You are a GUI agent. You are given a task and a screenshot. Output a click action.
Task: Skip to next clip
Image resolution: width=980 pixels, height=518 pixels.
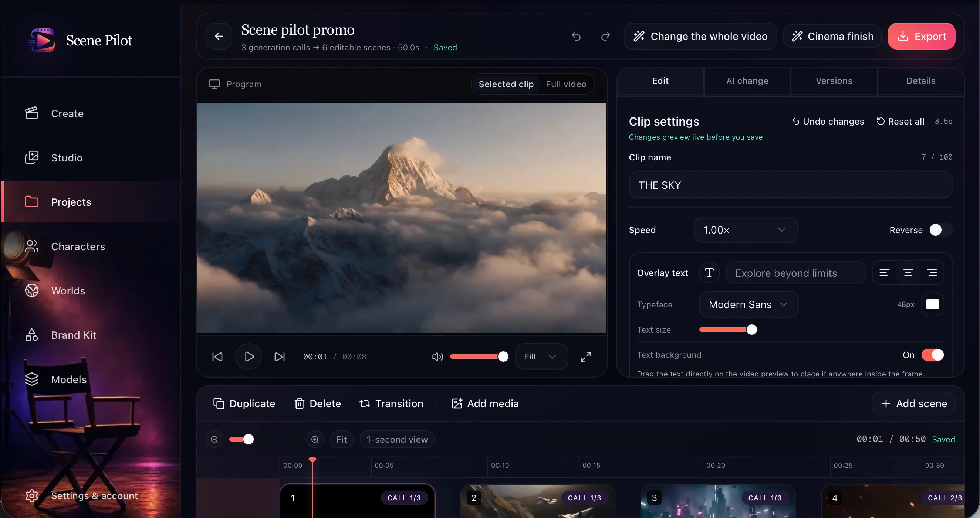(280, 357)
